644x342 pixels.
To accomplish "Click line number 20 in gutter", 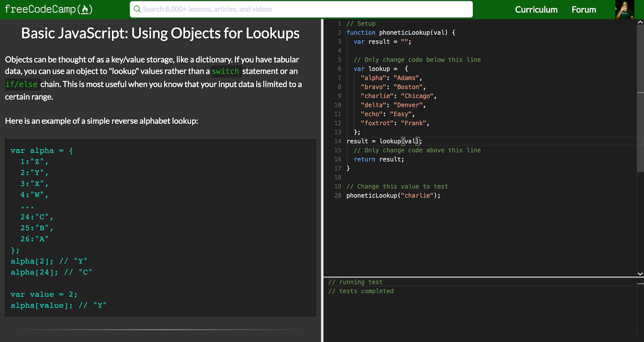I will point(337,196).
